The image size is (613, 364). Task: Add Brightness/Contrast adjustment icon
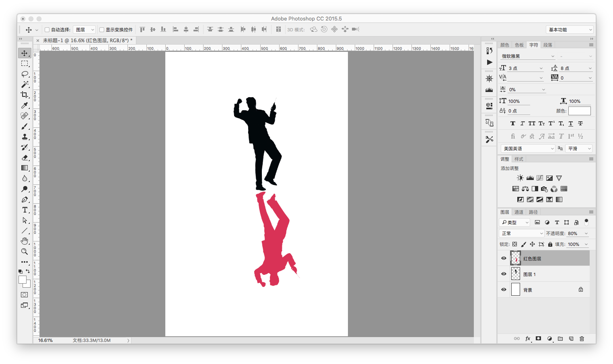point(520,178)
